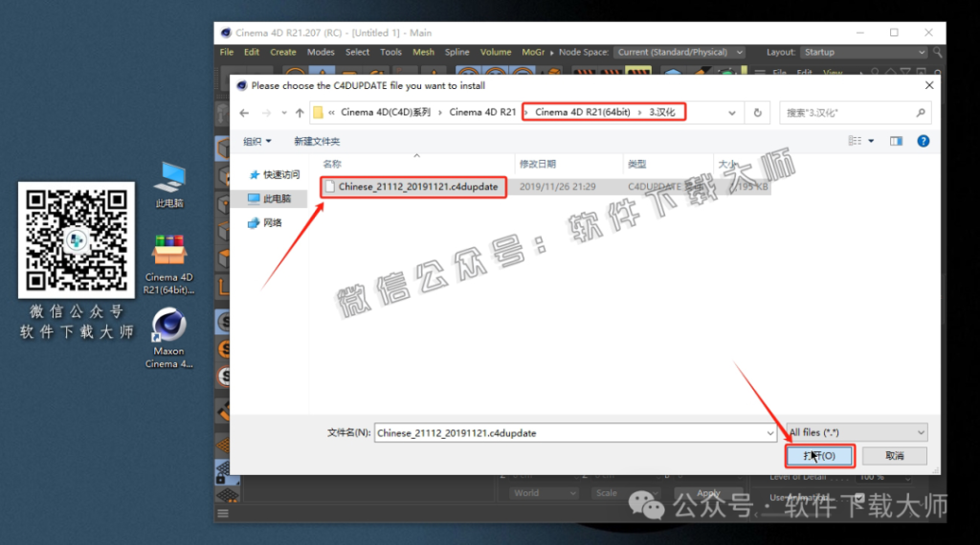
Task: Open the Node Space dropdown
Action: 679,52
